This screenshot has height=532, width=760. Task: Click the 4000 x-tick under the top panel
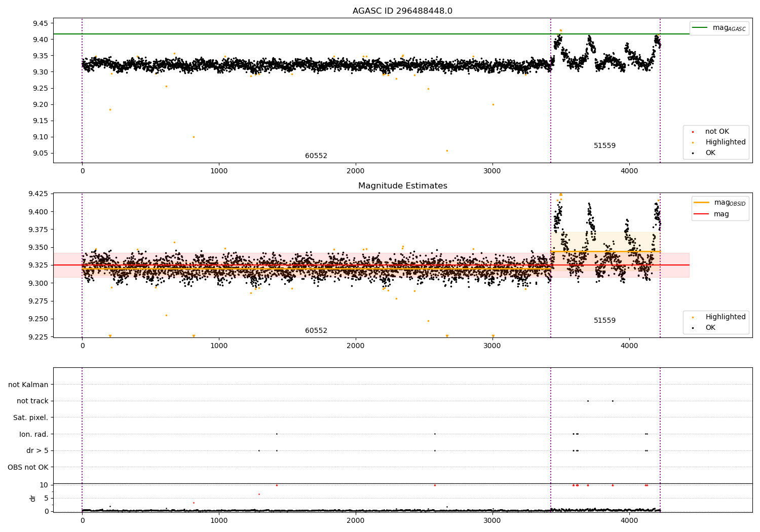629,171
